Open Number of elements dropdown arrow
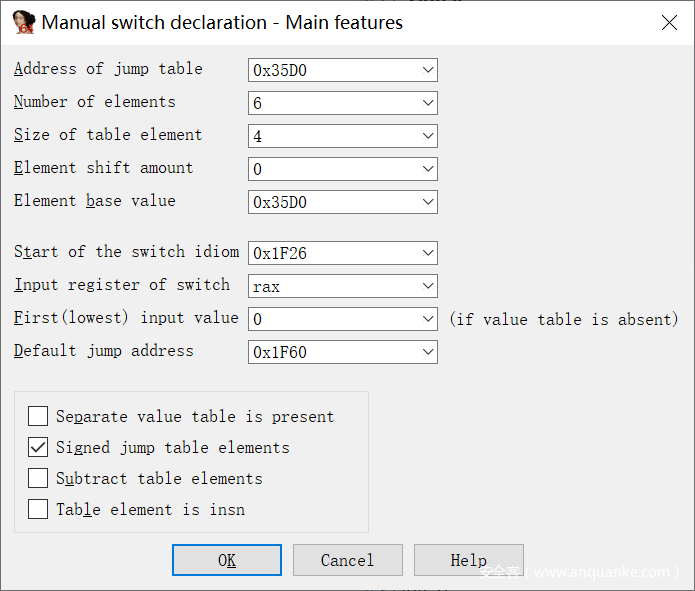695x591 pixels. click(x=428, y=103)
